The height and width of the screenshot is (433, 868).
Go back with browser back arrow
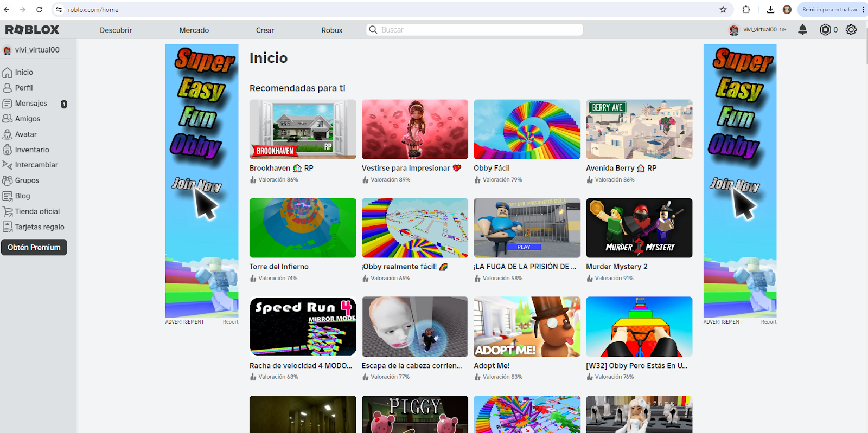click(7, 9)
